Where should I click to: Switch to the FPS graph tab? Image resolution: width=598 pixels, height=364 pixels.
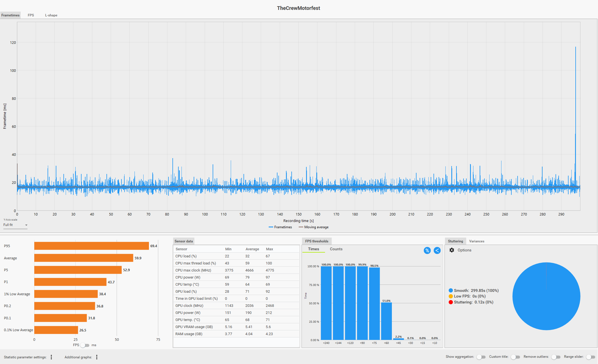point(31,15)
